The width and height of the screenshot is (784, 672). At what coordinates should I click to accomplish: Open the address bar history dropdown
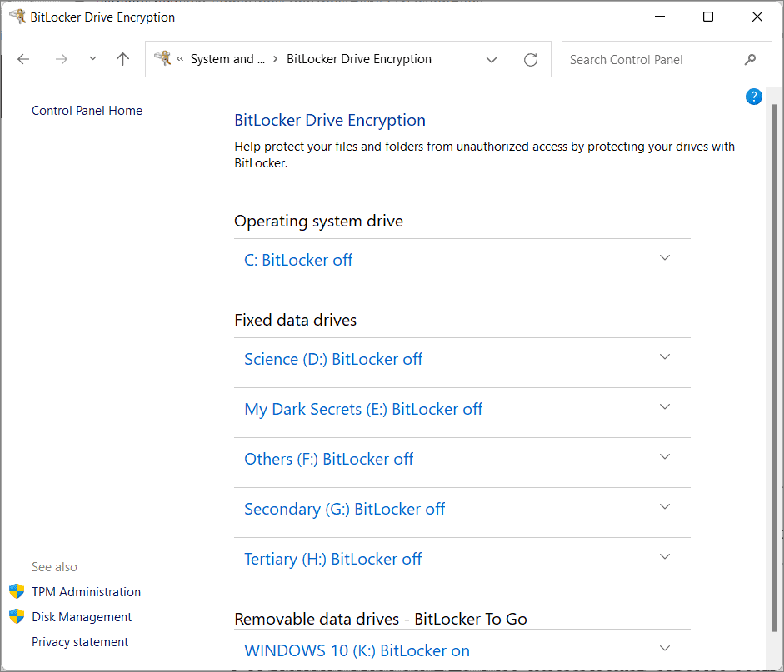[x=492, y=59]
